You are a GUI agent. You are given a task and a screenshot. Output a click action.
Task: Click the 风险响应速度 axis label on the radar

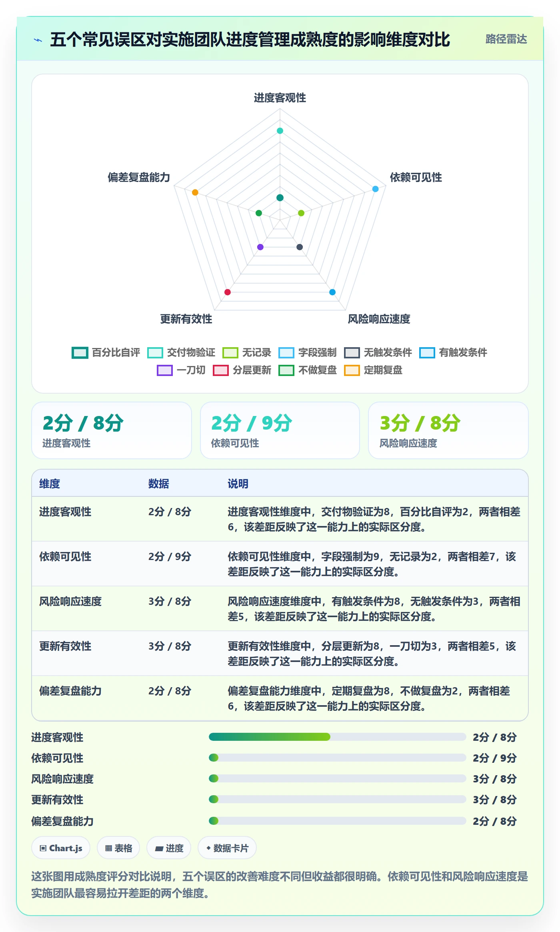[x=379, y=319]
